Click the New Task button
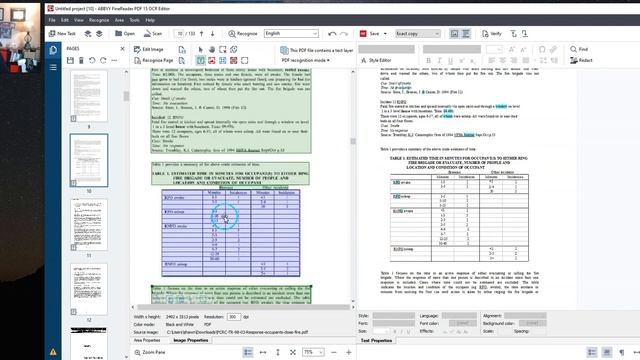The width and height of the screenshot is (640, 360). pyautogui.click(x=62, y=33)
